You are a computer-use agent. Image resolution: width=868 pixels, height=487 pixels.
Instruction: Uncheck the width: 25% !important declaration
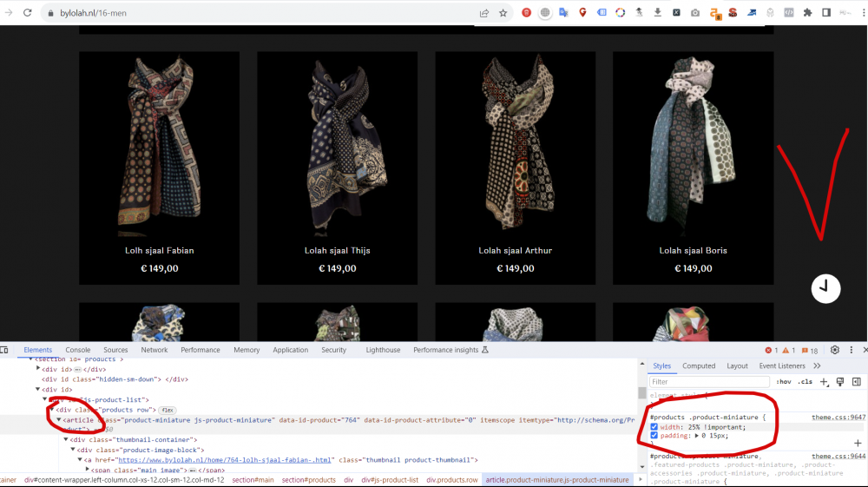pos(654,427)
